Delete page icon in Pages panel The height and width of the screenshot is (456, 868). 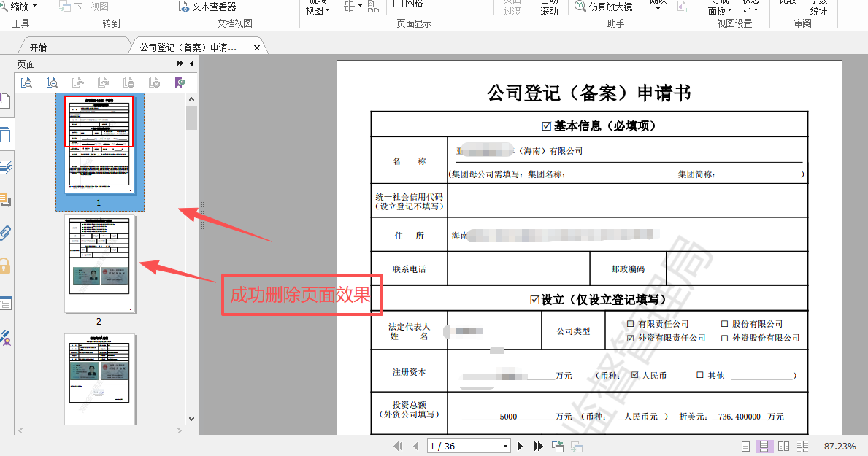pyautogui.click(x=155, y=82)
